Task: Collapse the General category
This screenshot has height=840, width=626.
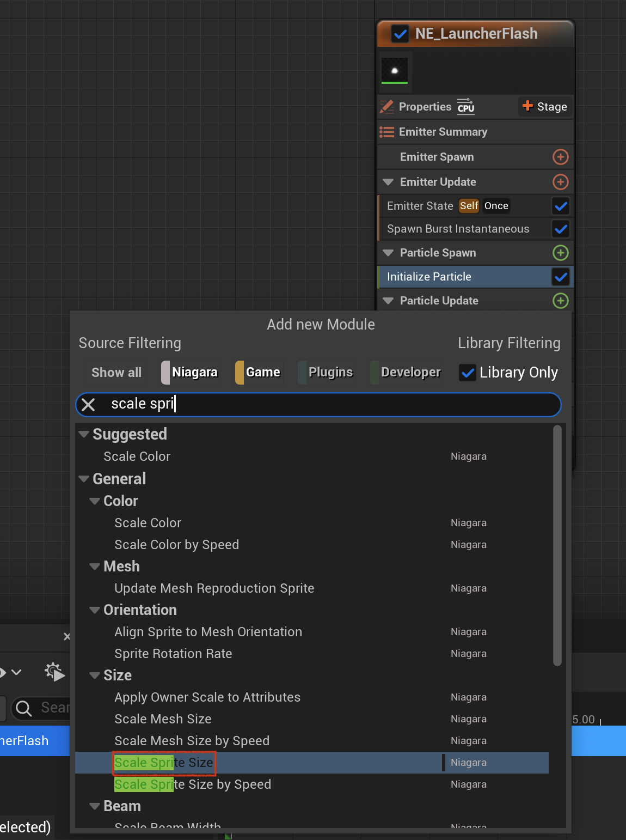Action: click(84, 479)
